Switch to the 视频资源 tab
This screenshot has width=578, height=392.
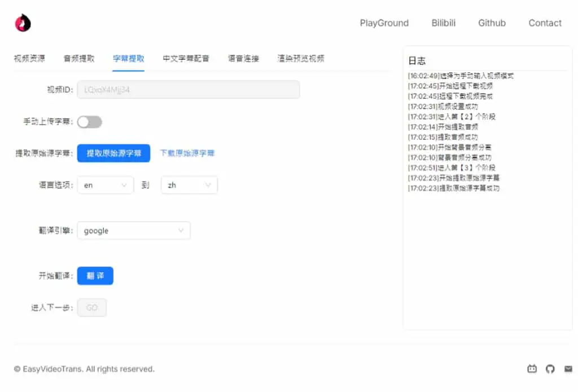pyautogui.click(x=29, y=58)
